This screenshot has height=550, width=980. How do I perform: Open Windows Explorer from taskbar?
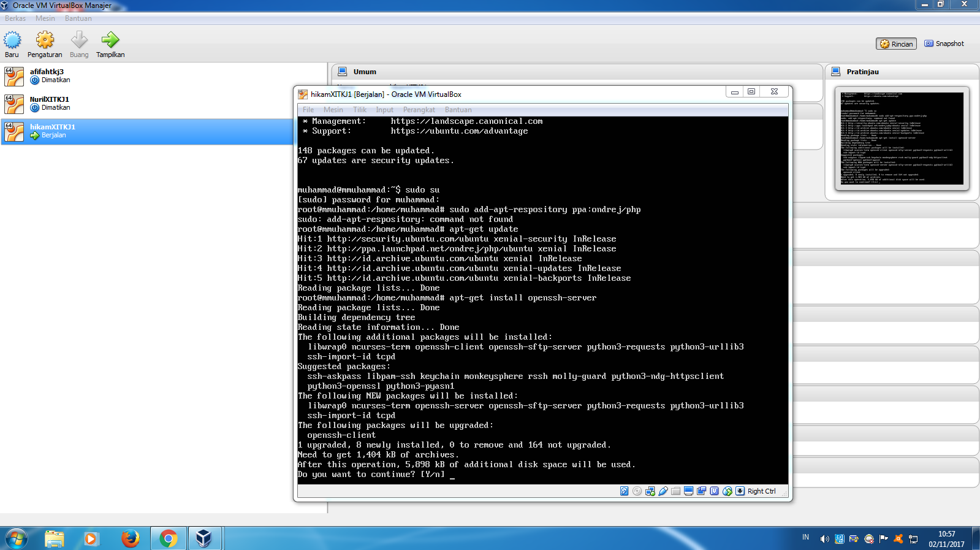(x=55, y=538)
